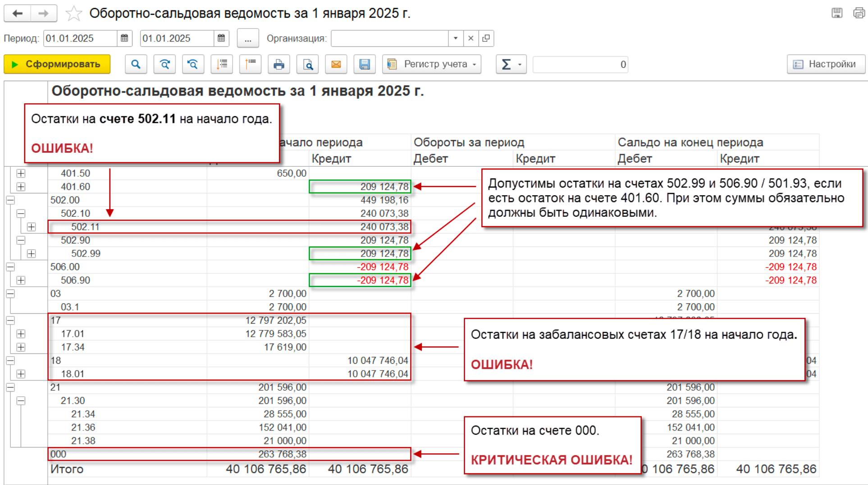Open calendar picker for period start date
Viewport: 868px width, 485px height.
pos(124,38)
